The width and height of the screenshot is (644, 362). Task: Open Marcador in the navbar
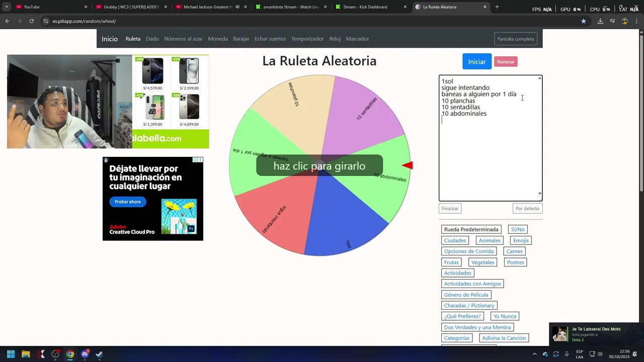[357, 39]
